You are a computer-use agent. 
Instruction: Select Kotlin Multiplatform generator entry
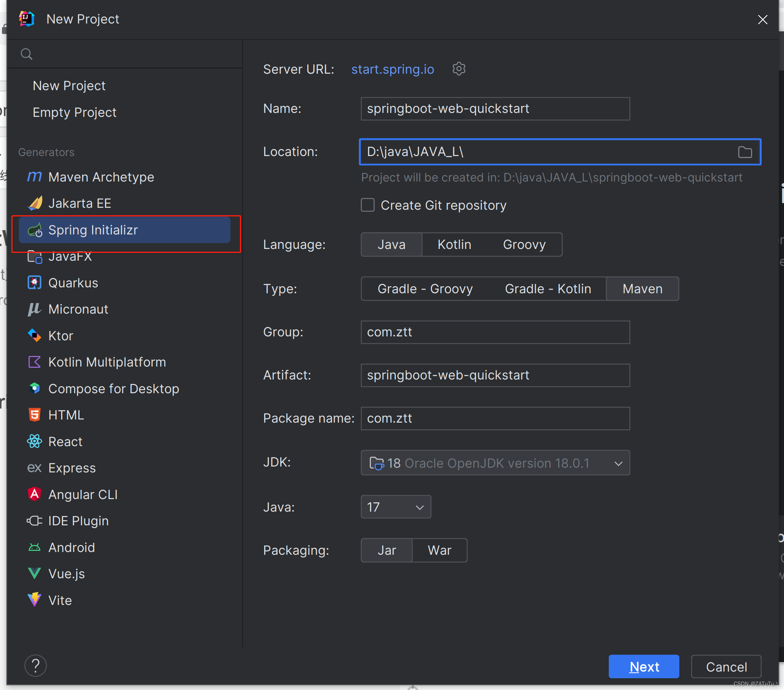(x=124, y=362)
